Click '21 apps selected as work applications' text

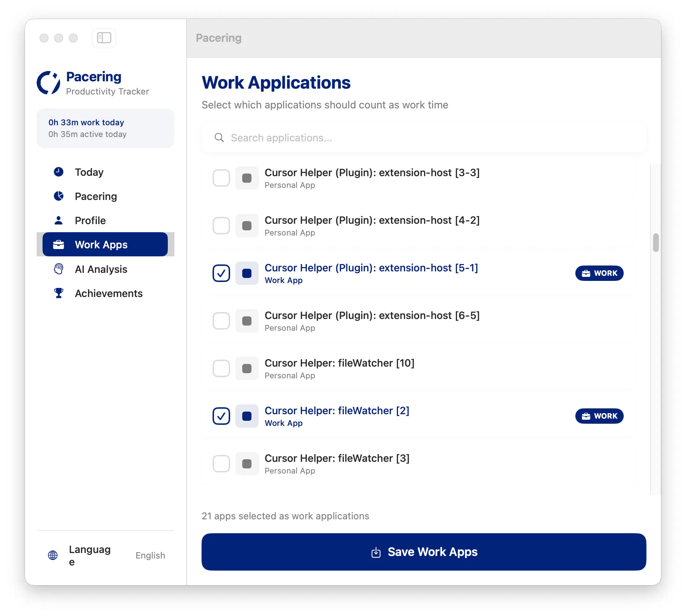click(x=285, y=516)
